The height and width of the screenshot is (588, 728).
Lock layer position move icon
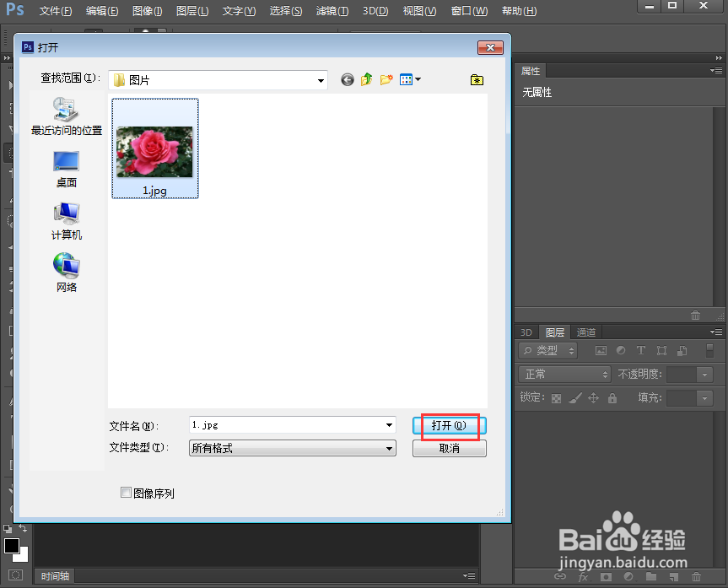pos(593,398)
